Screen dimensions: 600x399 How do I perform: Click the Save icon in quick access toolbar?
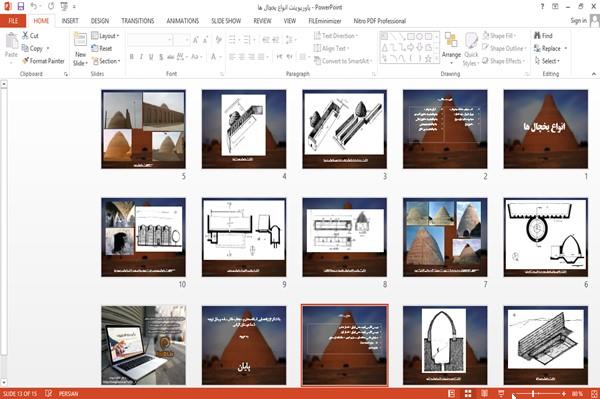click(x=21, y=6)
